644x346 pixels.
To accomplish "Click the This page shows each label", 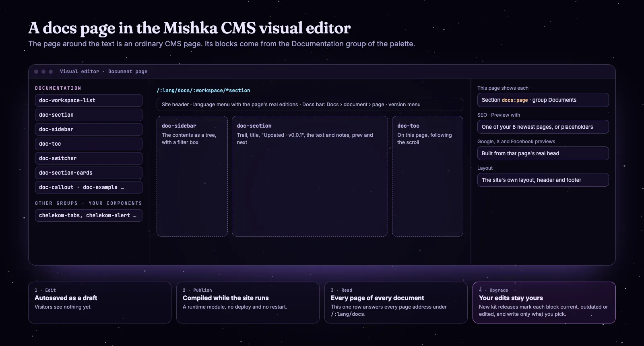I will pyautogui.click(x=503, y=88).
